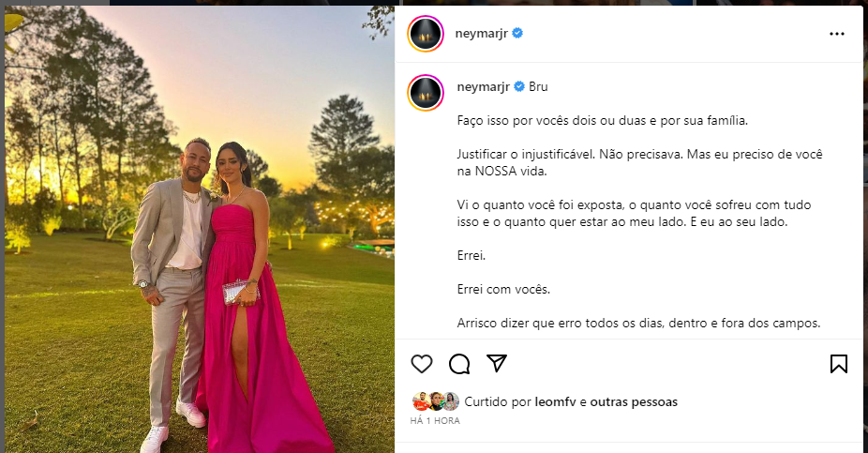Click the liker avatars cluster

pos(436,401)
